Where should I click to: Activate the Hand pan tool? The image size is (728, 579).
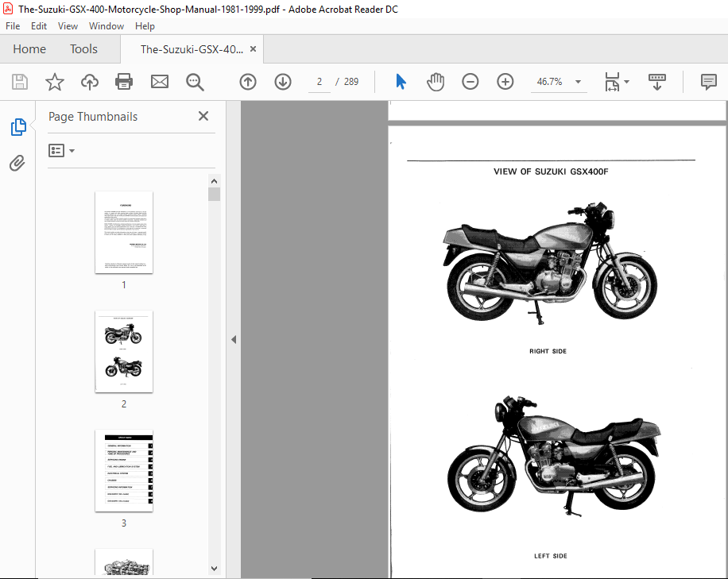(x=435, y=82)
